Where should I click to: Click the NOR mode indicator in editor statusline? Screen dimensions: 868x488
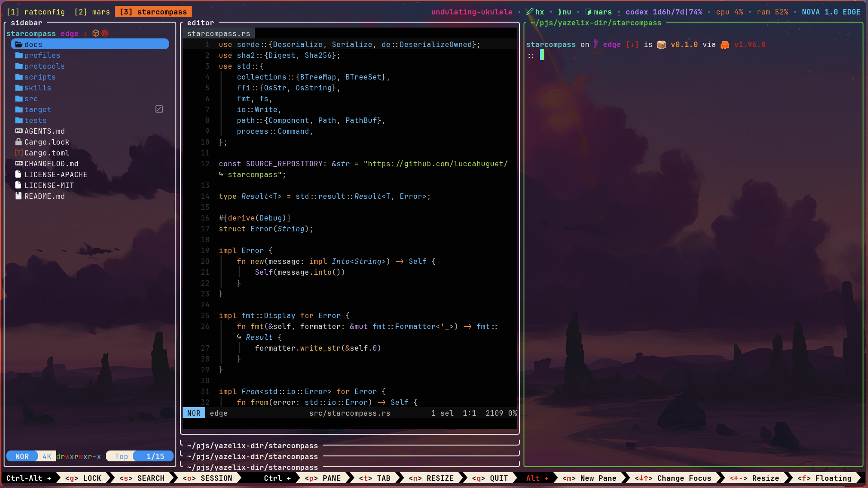[194, 413]
